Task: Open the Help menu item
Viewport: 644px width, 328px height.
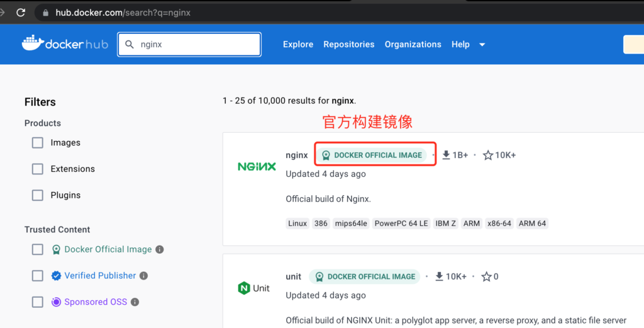Action: pos(460,45)
